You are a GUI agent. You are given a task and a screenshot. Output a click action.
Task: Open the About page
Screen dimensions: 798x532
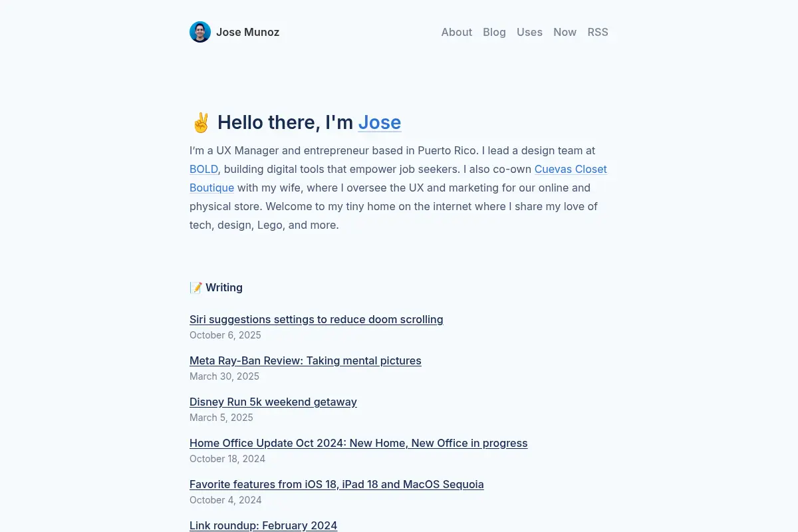[457, 32]
